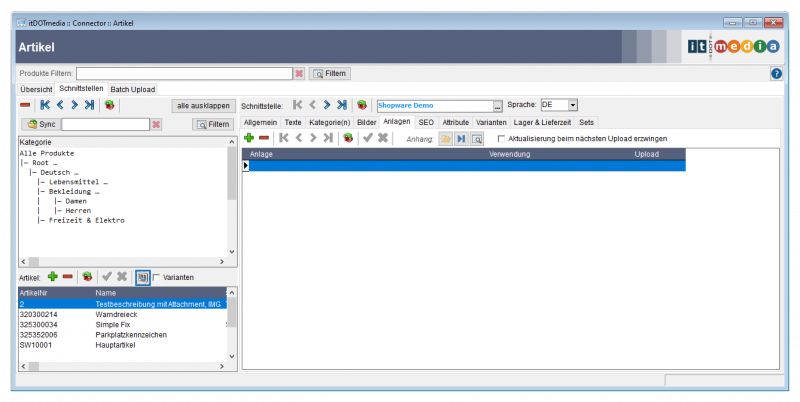Screen dimensions: 800x402
Task: Open the Shopware Demo selector ellipsis button
Action: click(497, 105)
